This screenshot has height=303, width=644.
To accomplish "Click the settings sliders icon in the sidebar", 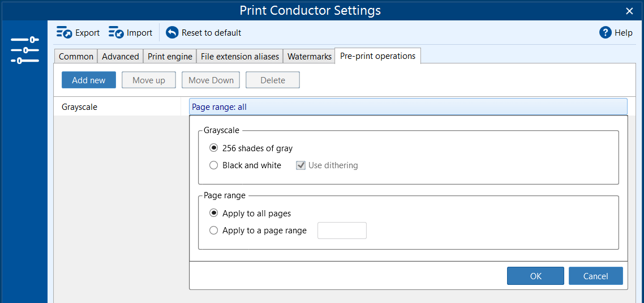I will click(x=24, y=50).
